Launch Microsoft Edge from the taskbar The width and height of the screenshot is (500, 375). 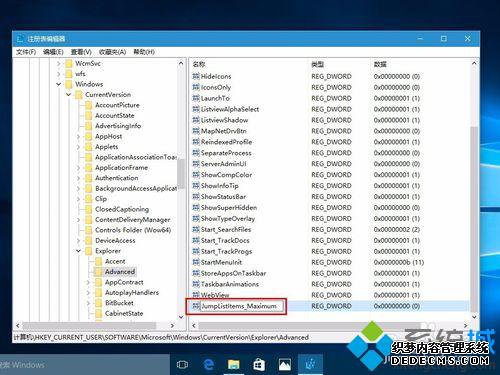tap(209, 365)
